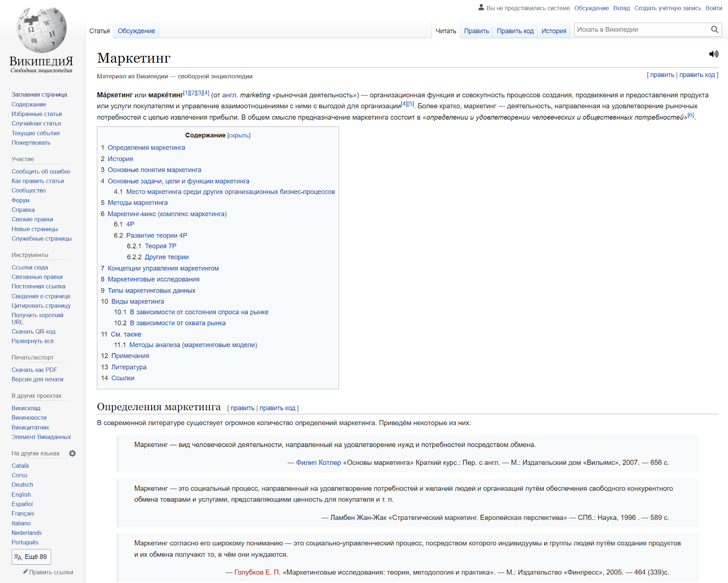Expand more languages with Ещё 89

click(x=31, y=557)
